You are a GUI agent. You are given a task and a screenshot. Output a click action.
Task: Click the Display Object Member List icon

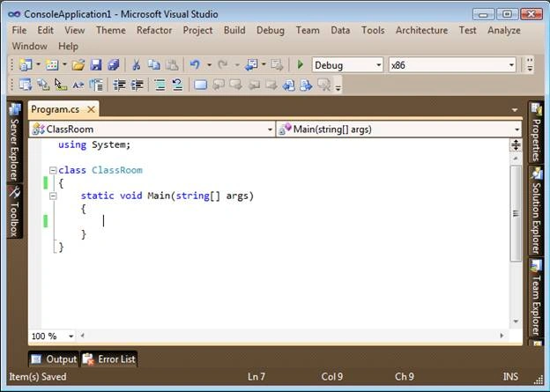pyautogui.click(x=26, y=85)
